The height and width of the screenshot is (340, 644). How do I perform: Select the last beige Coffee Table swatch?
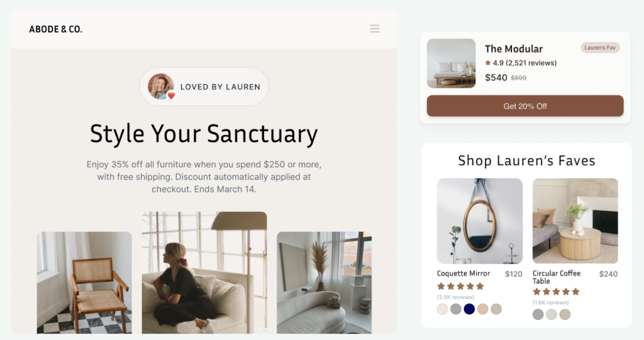click(565, 314)
